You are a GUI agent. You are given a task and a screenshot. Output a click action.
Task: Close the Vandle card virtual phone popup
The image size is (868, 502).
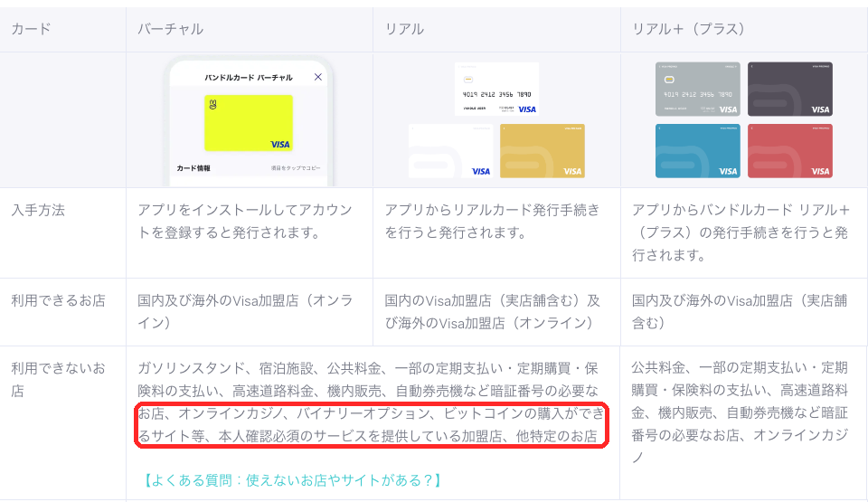(317, 77)
